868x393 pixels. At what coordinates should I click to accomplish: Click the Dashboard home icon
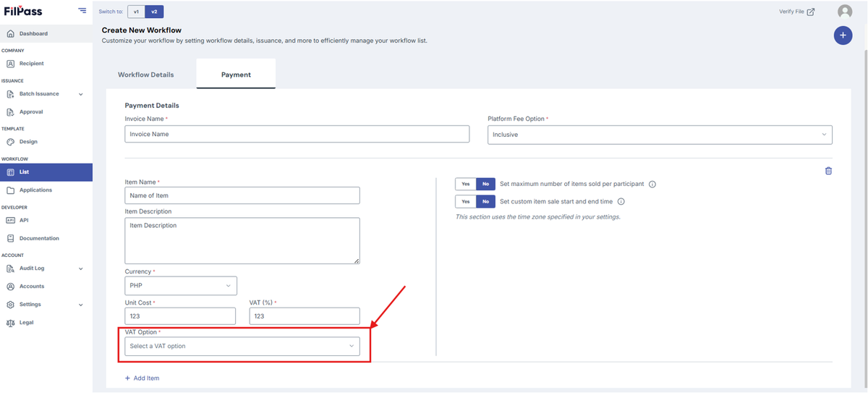10,33
